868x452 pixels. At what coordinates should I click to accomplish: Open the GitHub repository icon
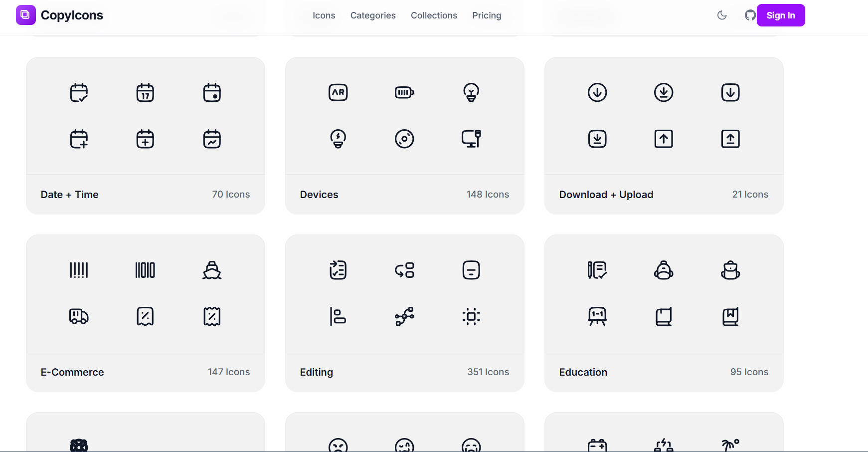tap(750, 15)
